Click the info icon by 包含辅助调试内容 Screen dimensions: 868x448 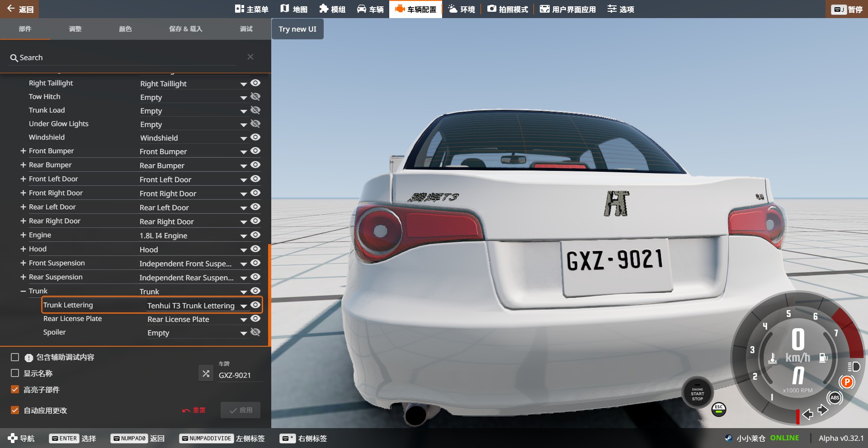click(x=29, y=358)
